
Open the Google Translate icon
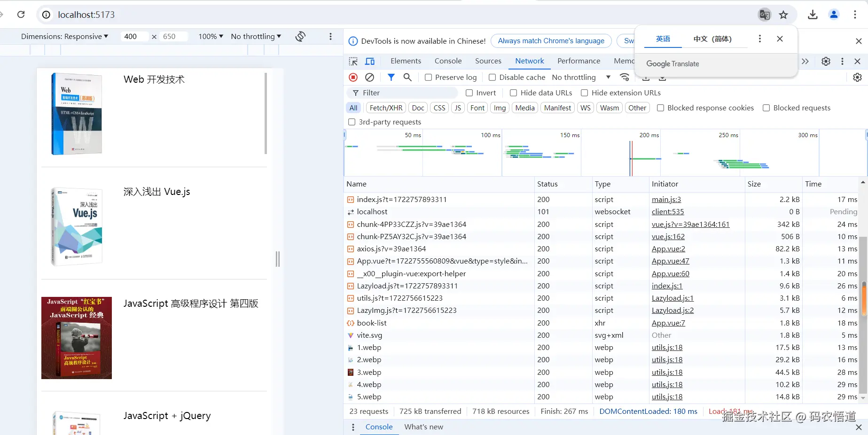[765, 15]
